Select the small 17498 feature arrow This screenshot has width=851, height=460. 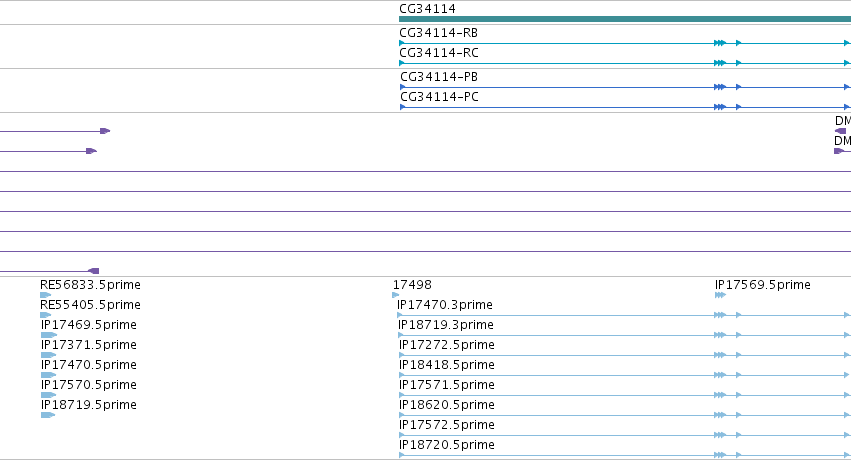tap(396, 295)
